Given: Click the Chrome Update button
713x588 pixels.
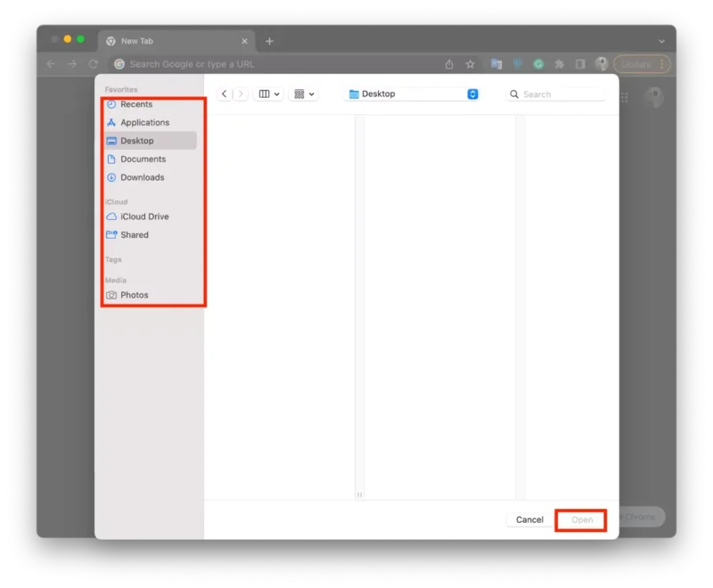Looking at the screenshot, I should [642, 64].
